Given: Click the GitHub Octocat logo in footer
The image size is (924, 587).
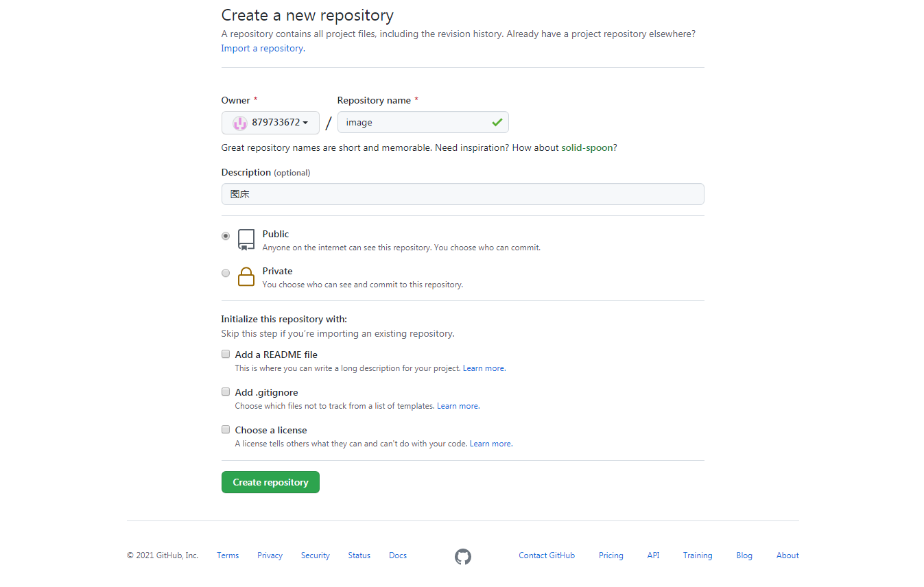Looking at the screenshot, I should click(463, 556).
